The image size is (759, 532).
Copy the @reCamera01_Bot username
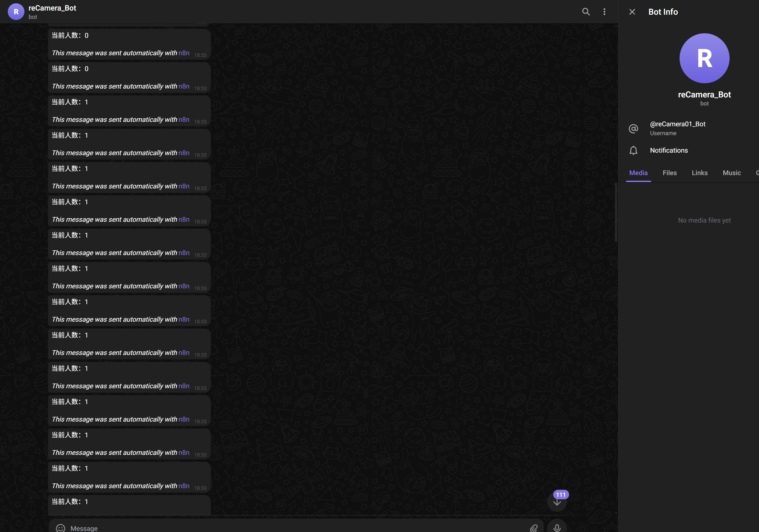(677, 124)
